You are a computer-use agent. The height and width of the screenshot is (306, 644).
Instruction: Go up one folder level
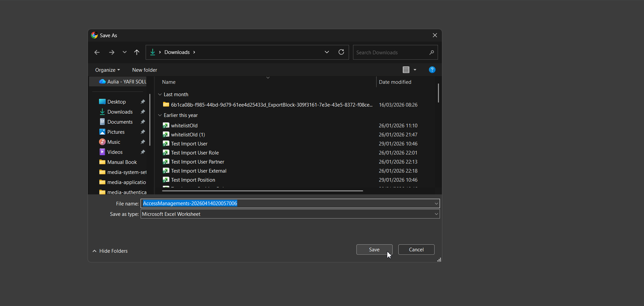point(137,52)
